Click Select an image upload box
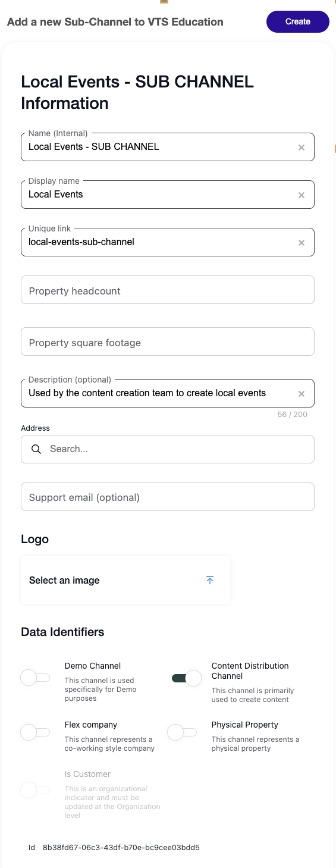The image size is (336, 868). coord(125,580)
